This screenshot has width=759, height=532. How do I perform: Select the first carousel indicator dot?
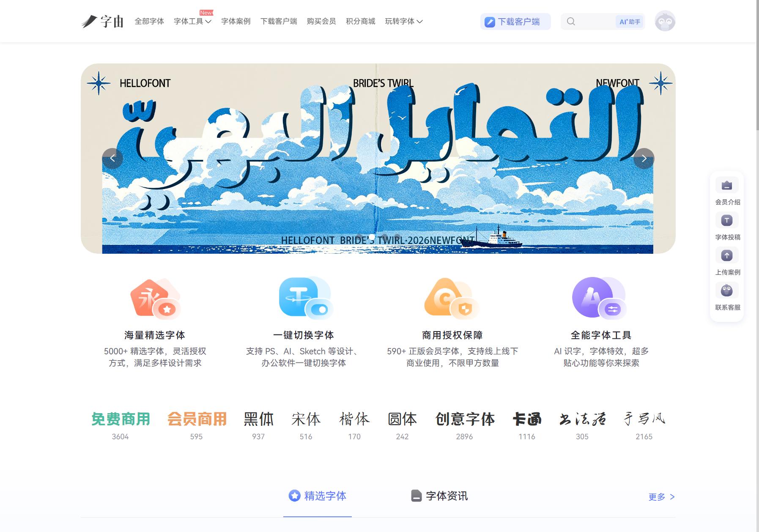[359, 237]
